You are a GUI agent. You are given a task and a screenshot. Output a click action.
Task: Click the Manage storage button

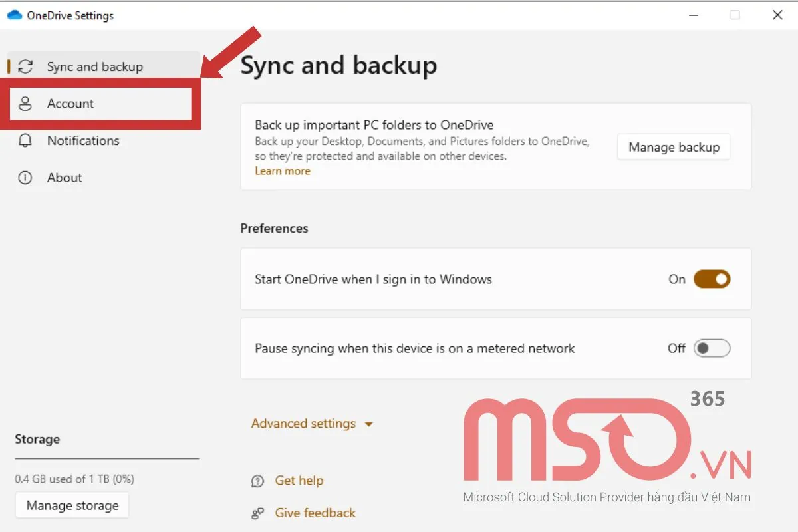pyautogui.click(x=72, y=505)
